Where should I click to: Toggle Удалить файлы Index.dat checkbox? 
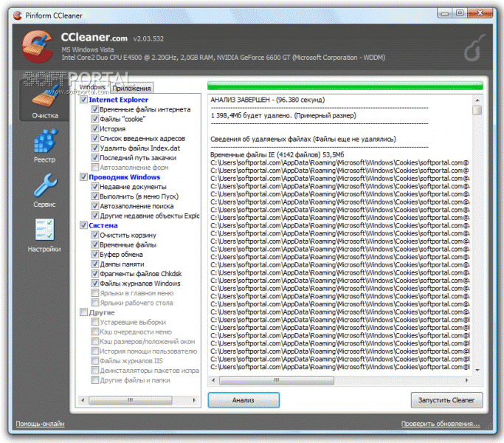point(94,148)
